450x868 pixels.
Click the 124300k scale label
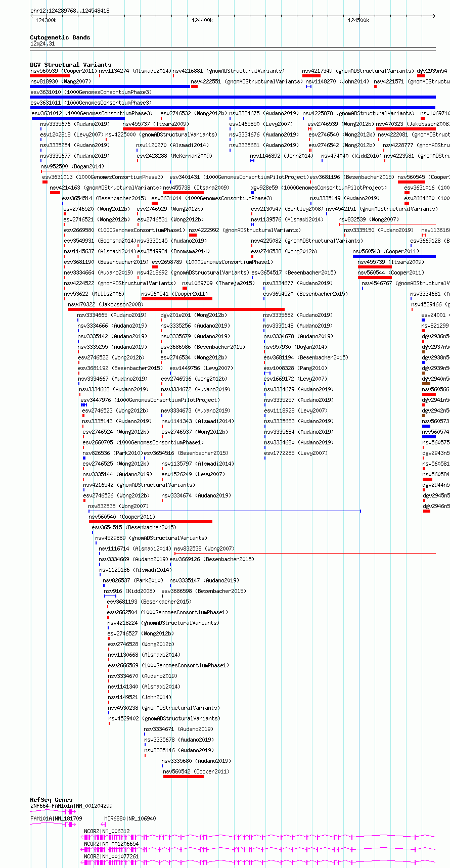[46, 20]
